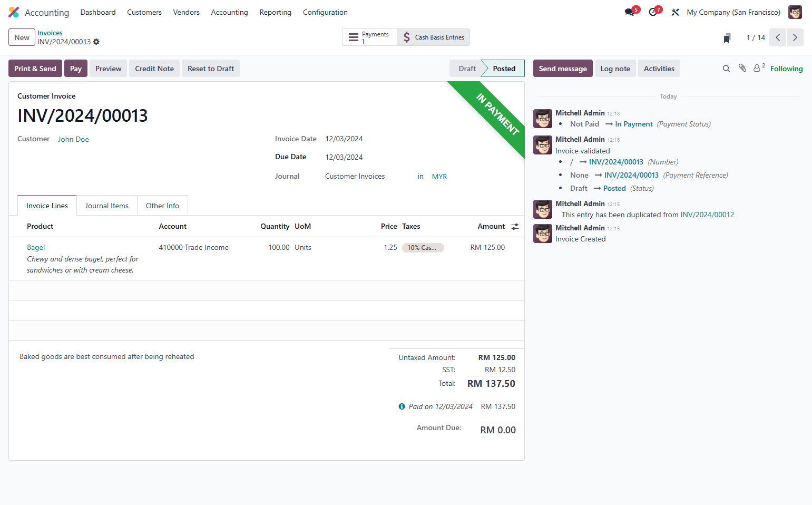The image size is (812, 505).
Task: Toggle the Following status button
Action: (787, 69)
